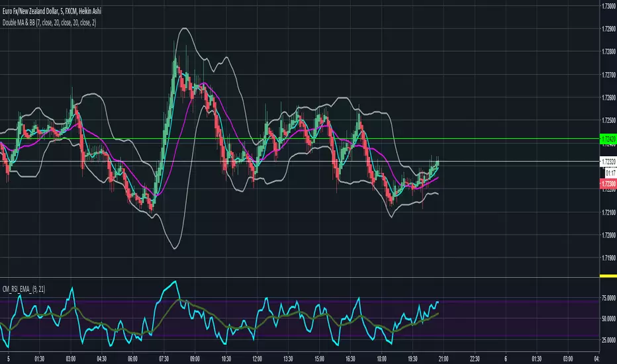Click the 1.71900 price scale value
Image resolution: width=617 pixels, height=364 pixels.
point(606,257)
